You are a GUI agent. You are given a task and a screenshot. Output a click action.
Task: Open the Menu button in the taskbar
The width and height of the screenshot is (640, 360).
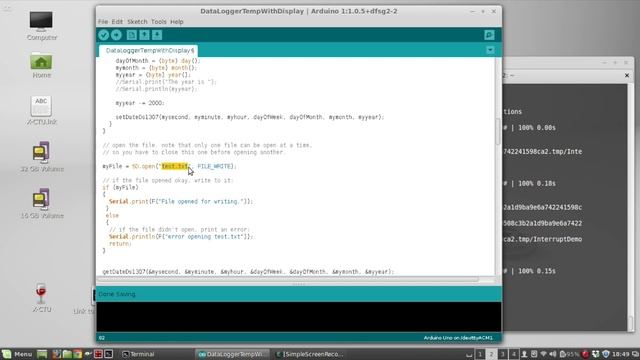pyautogui.click(x=17, y=354)
